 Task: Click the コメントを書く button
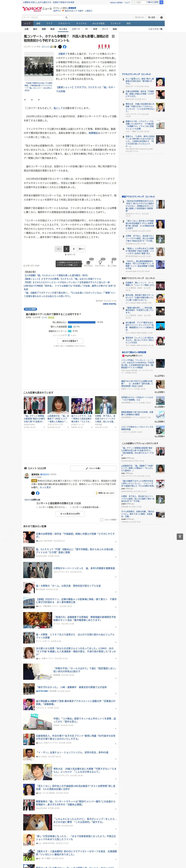click(93, 468)
